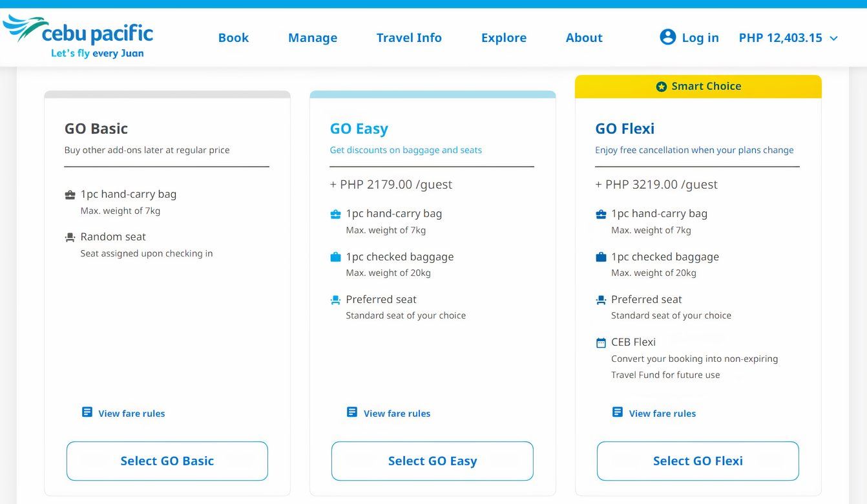Click the checked baggage icon under GO Easy
The image size is (867, 504).
(x=335, y=257)
